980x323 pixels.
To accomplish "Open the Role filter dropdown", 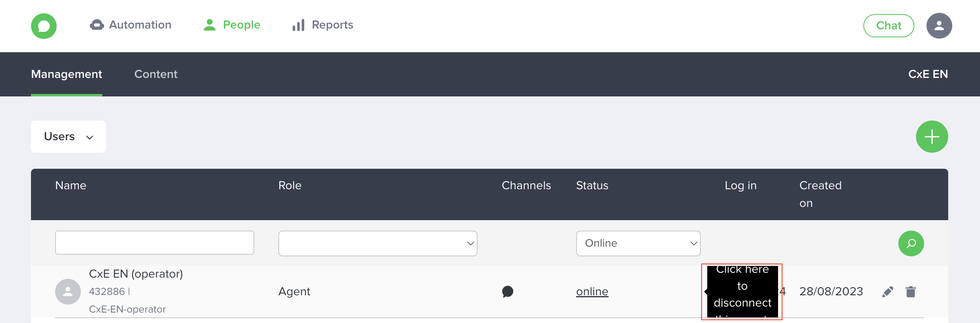I will [x=377, y=243].
